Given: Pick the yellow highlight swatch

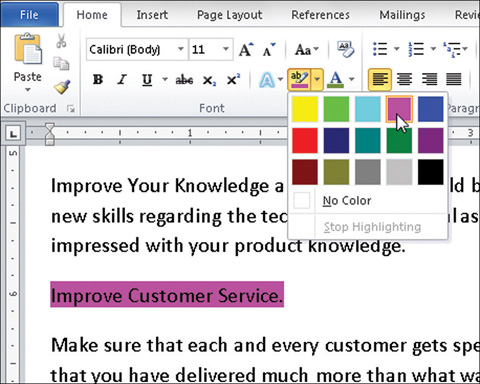Looking at the screenshot, I should click(305, 109).
